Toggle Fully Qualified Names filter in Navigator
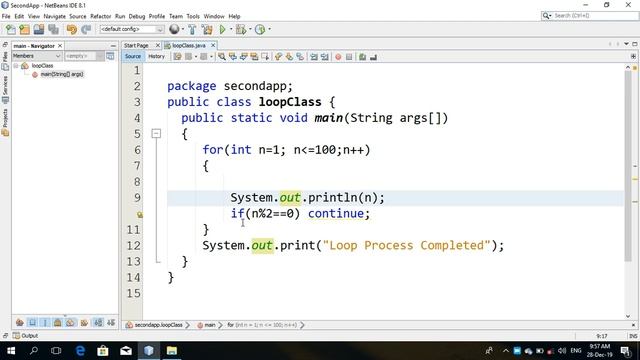 click(84, 322)
